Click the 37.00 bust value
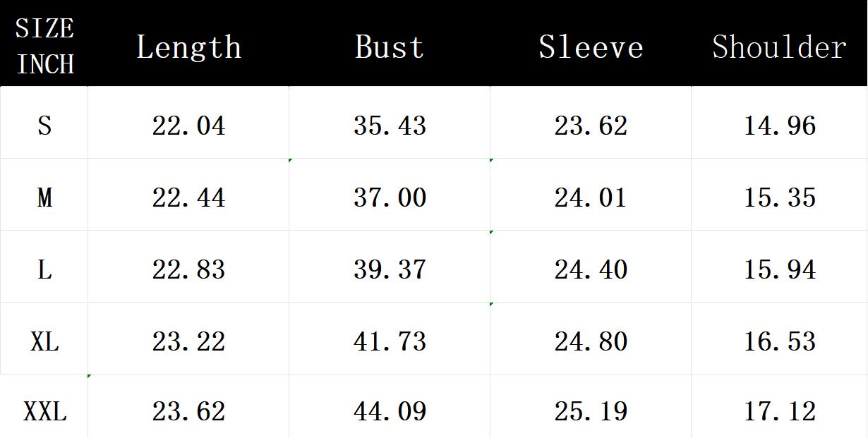The width and height of the screenshot is (868, 438). coord(390,197)
